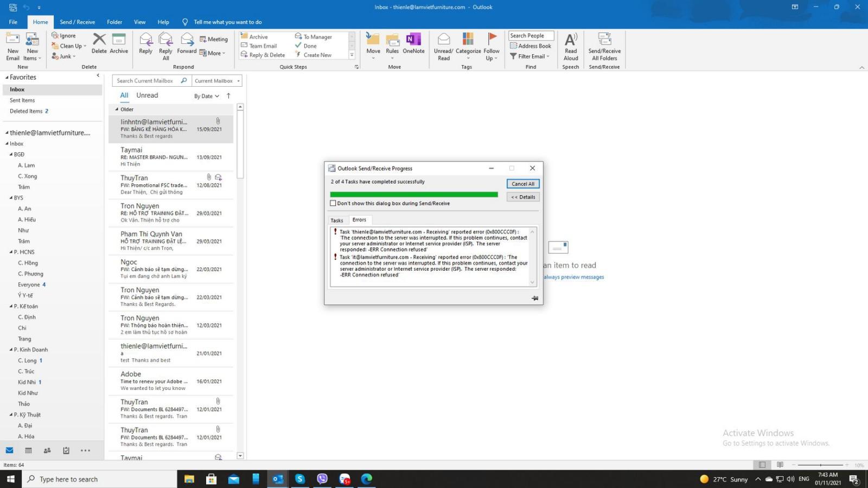868x488 pixels.
Task: Open navigation options ellipsis
Action: (x=85, y=451)
